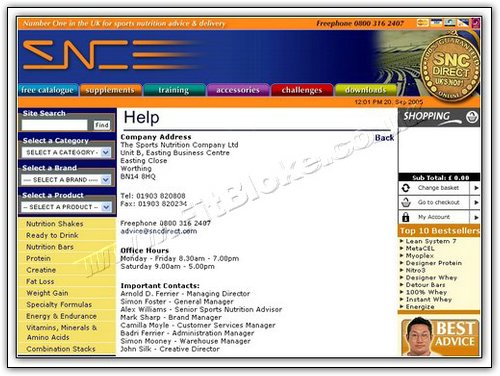Viewport: 500px width, 376px height.
Task: Click the shopping basket icon in Shopping header
Action: [x=472, y=117]
